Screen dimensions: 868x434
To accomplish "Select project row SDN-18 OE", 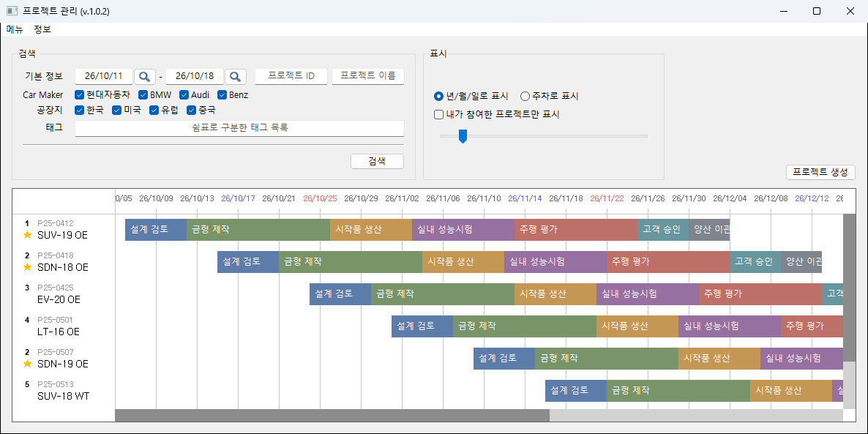I will [64, 262].
